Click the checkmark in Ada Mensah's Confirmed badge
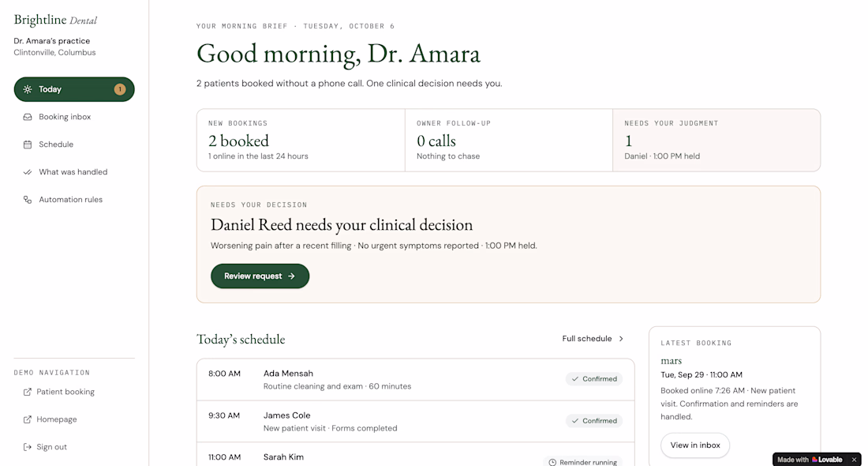Screen dimensions: 868x466 coord(575,379)
